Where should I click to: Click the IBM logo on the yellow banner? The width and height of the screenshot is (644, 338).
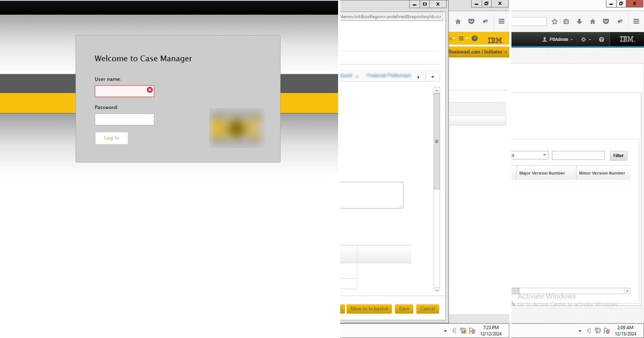point(495,40)
